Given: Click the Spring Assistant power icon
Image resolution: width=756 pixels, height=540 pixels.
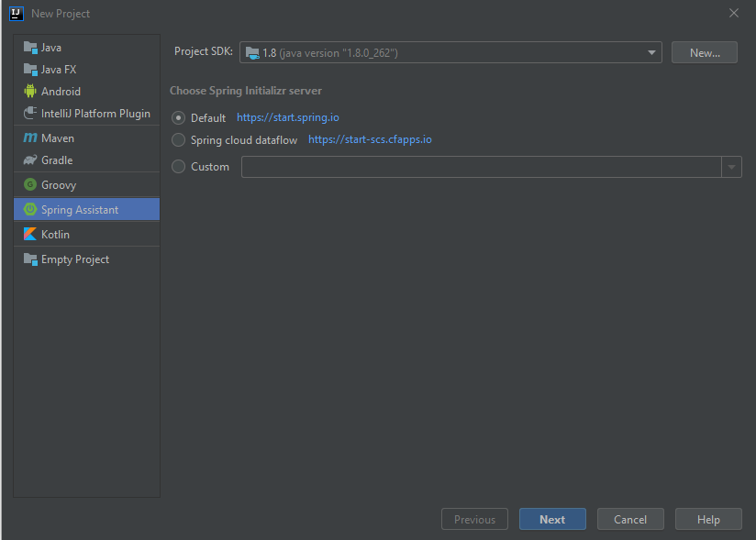Looking at the screenshot, I should click(x=30, y=210).
